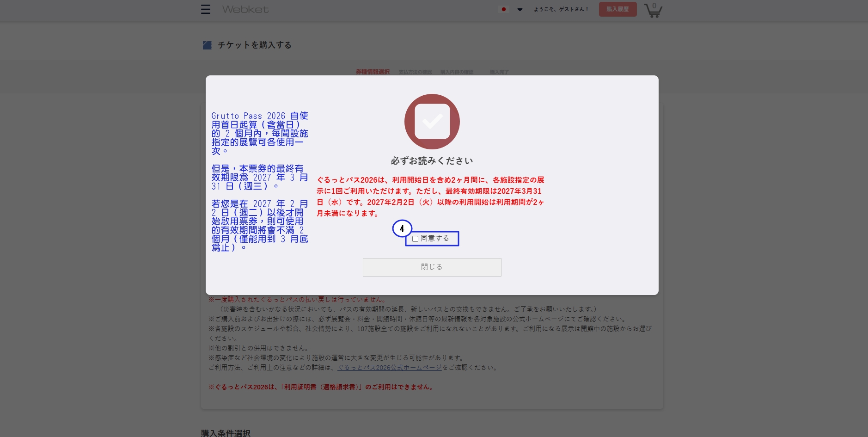Screen dimensions: 868x437
Task: Click the 購入条件選択 section heading
Action: [226, 433]
